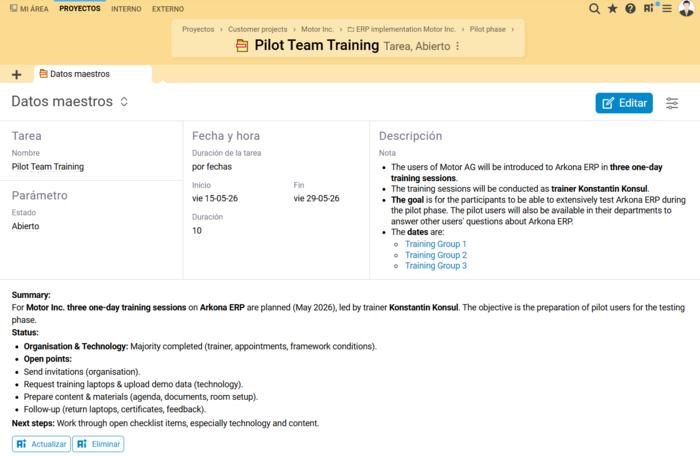The width and height of the screenshot is (700, 456).
Task: Expand breadcrumb arrow after Pilot phase
Action: [x=512, y=29]
